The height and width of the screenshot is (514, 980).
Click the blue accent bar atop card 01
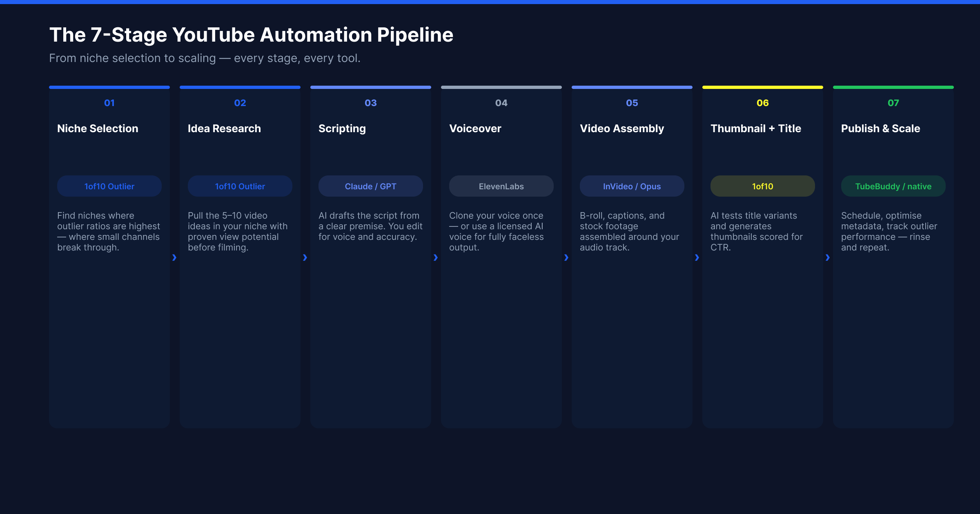(x=109, y=87)
